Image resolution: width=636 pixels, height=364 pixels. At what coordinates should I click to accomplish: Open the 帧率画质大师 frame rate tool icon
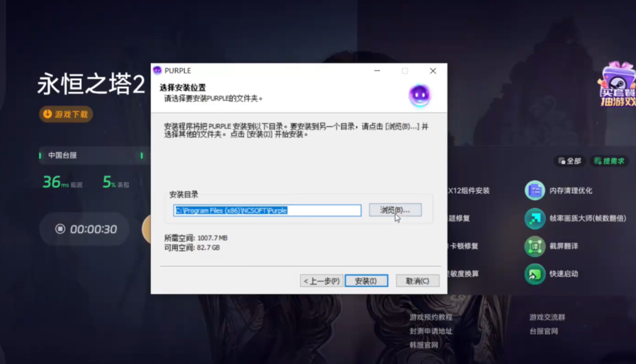point(534,219)
